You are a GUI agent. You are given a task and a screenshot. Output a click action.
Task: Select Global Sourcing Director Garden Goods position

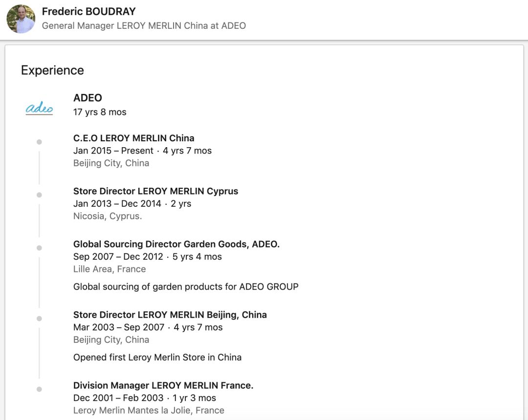pos(176,244)
